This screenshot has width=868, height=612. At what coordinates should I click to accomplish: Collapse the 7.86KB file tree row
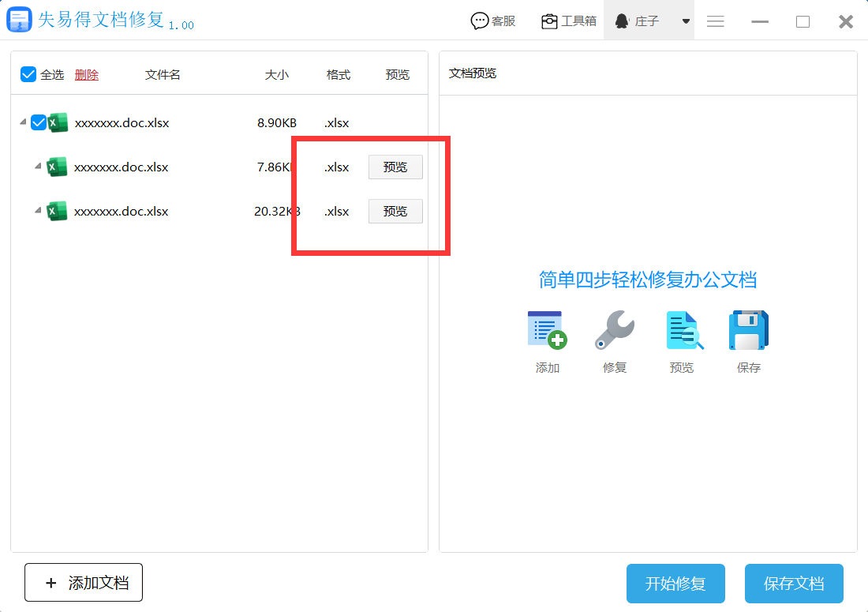pos(38,166)
